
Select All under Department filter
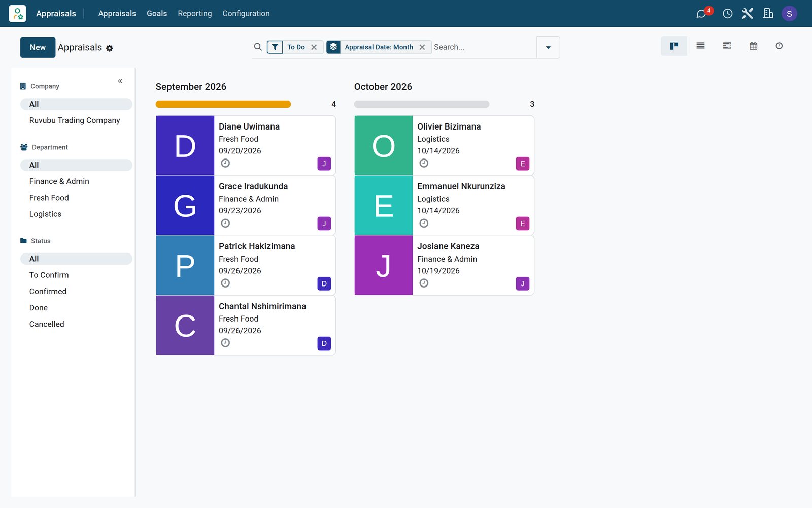tap(76, 165)
